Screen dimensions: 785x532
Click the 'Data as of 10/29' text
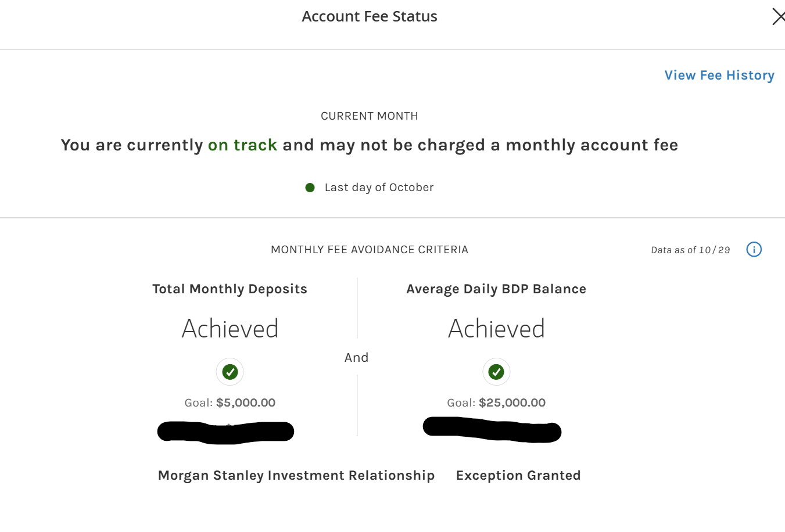(x=690, y=250)
